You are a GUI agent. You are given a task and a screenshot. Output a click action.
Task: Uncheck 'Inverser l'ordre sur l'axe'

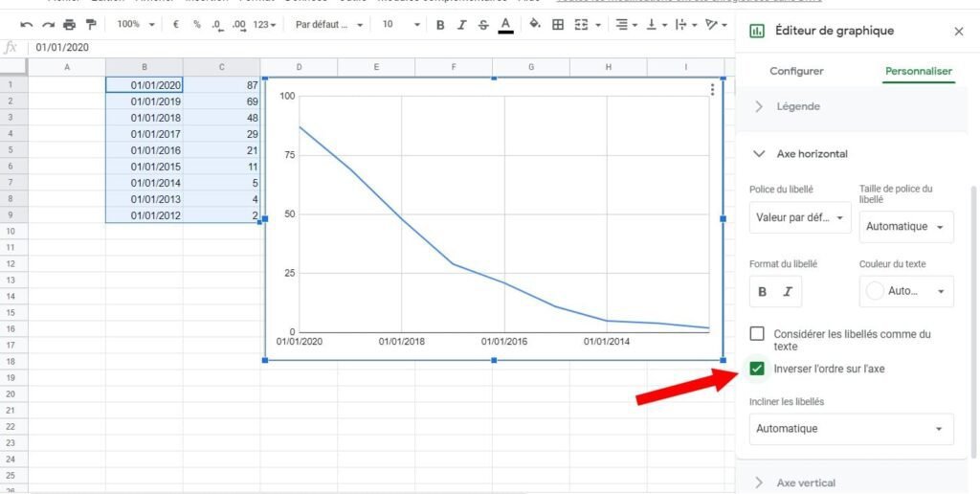coord(757,369)
